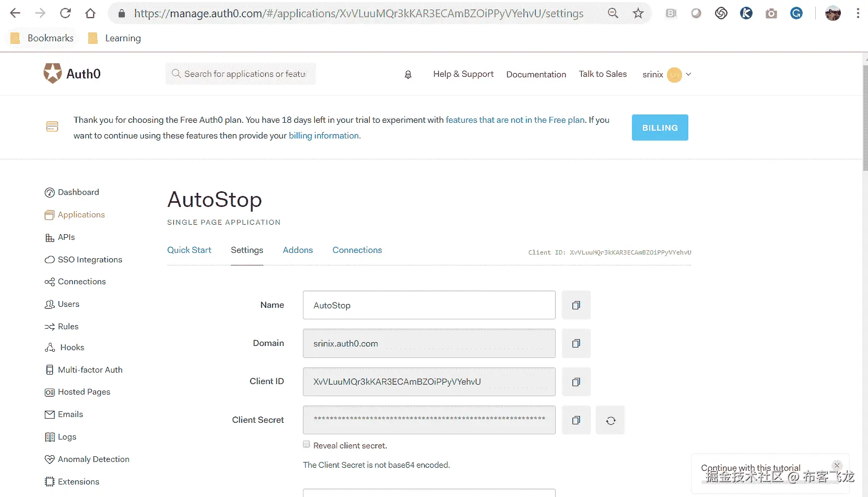The height and width of the screenshot is (497, 868).
Task: Open Hooks in the sidebar
Action: (x=65, y=348)
